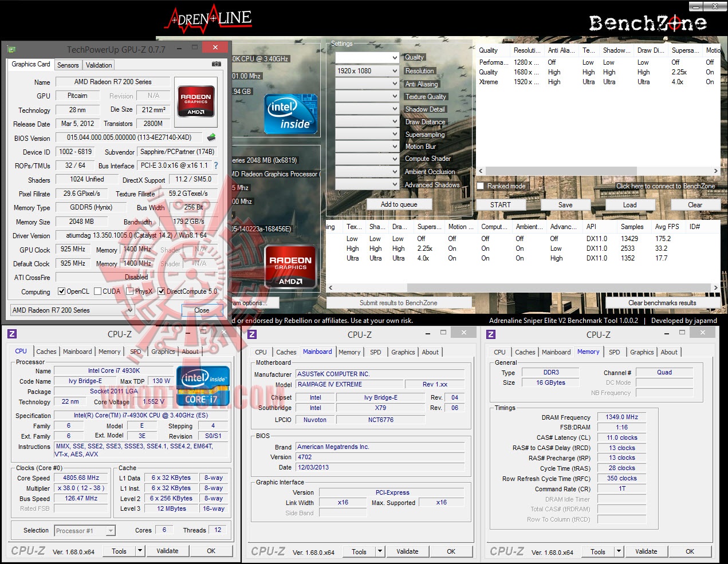The height and width of the screenshot is (564, 728).
Task: Click the Intel inside logo in benchmark tool
Action: [x=291, y=114]
